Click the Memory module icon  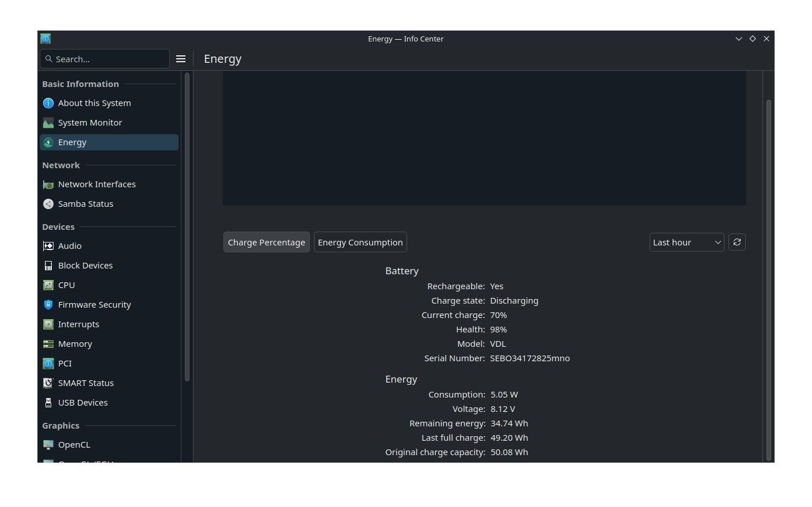[x=48, y=344]
